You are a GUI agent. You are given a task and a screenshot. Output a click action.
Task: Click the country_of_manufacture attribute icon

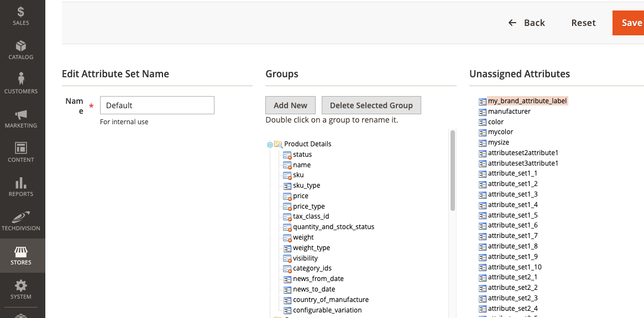click(287, 300)
